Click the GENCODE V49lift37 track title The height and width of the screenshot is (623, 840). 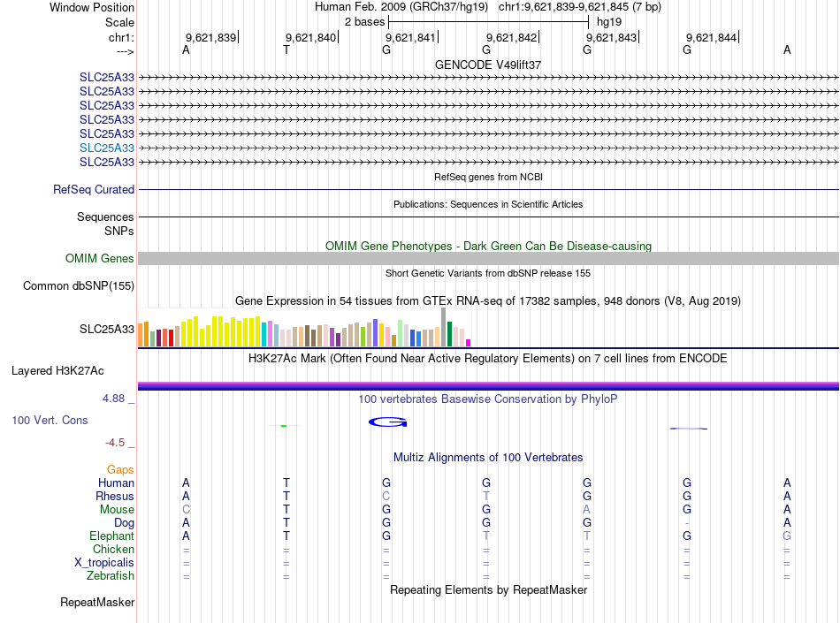pos(488,65)
